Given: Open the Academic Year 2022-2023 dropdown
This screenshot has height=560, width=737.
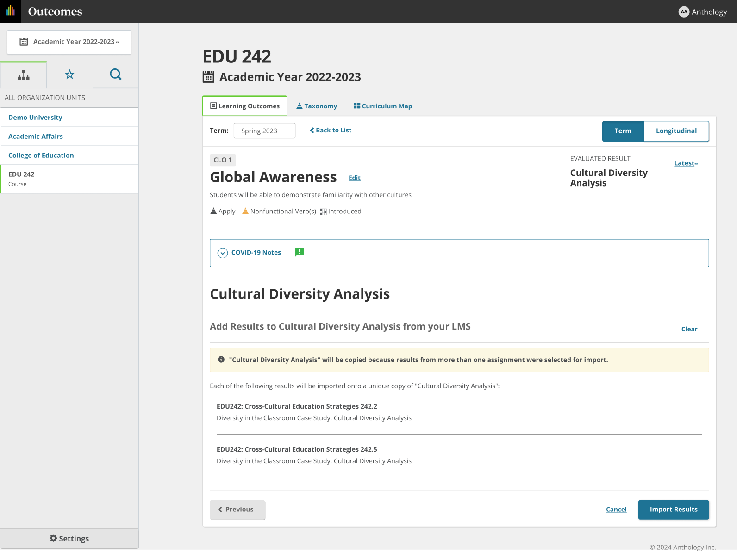Looking at the screenshot, I should point(69,42).
